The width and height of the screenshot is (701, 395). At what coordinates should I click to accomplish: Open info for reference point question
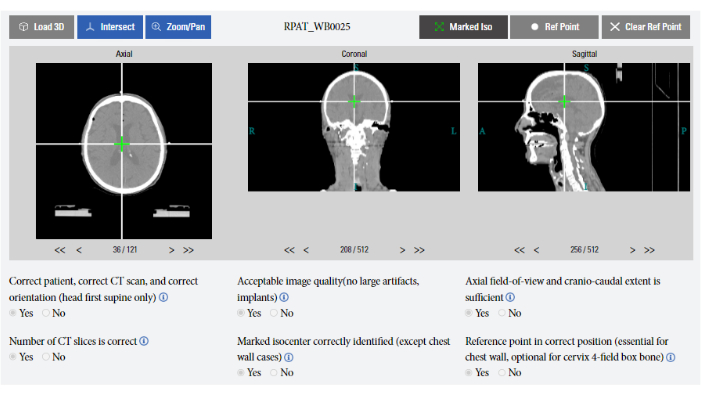(671, 357)
